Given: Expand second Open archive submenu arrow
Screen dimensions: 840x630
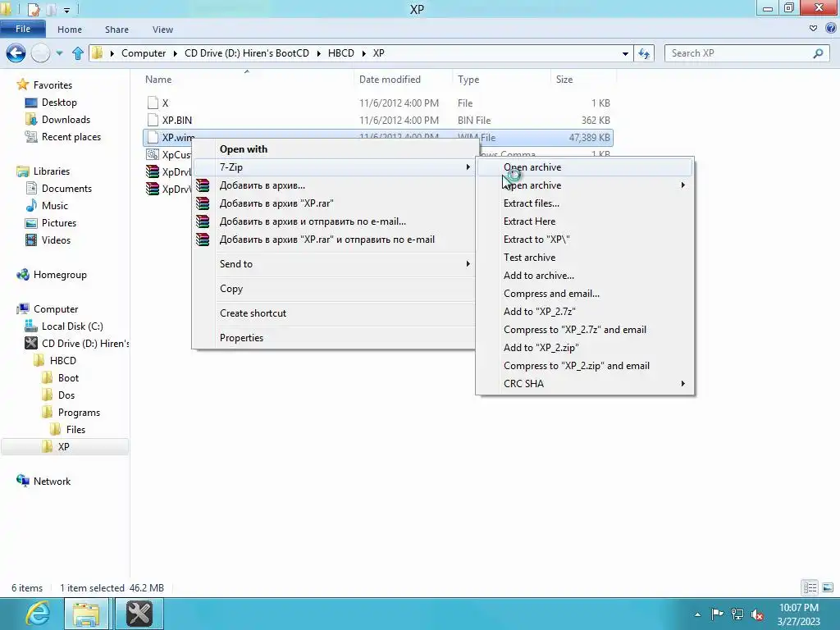Looking at the screenshot, I should (683, 185).
